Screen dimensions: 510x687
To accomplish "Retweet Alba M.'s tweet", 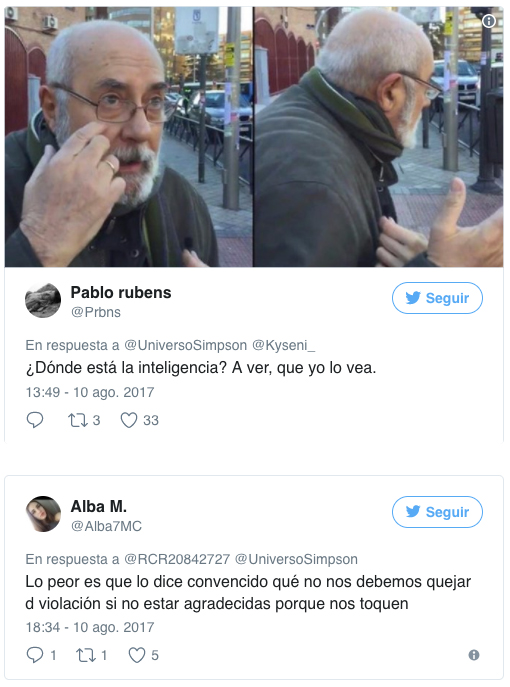I will pos(85,655).
